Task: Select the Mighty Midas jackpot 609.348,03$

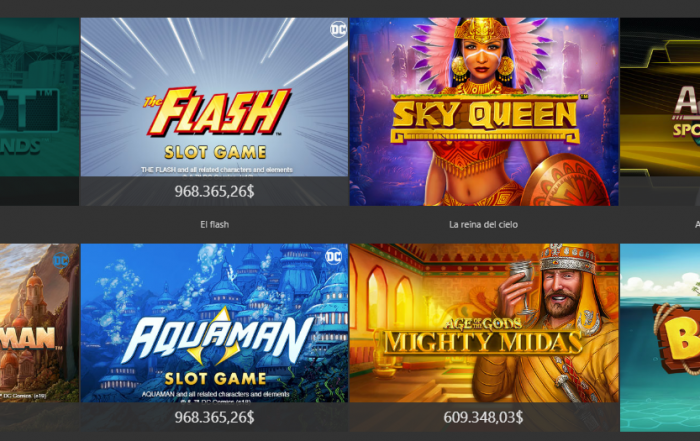Action: [x=483, y=417]
